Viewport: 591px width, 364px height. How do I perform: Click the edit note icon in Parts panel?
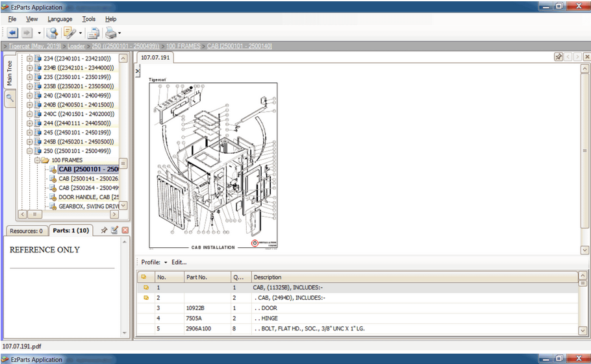pyautogui.click(x=114, y=230)
